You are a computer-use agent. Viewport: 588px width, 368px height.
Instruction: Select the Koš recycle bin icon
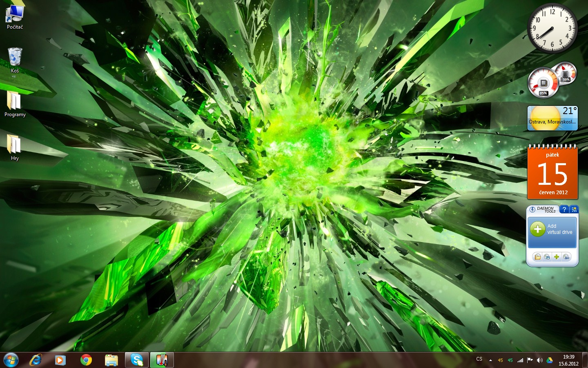tap(15, 60)
